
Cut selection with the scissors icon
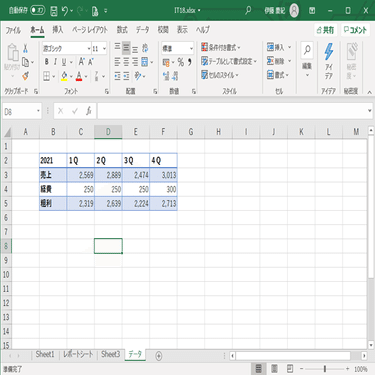click(25, 49)
